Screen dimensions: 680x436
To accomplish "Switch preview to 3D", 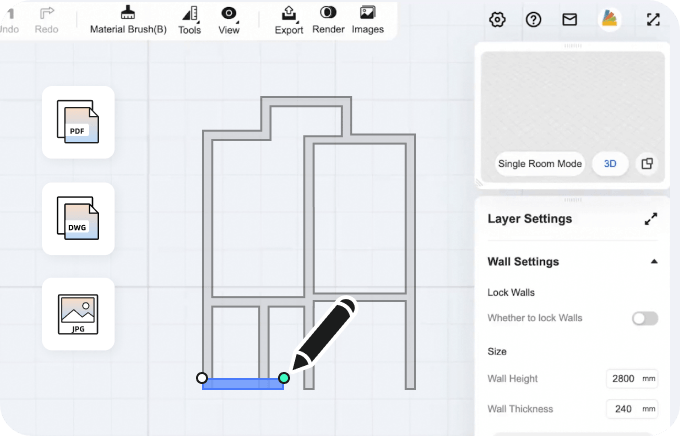I will (610, 164).
